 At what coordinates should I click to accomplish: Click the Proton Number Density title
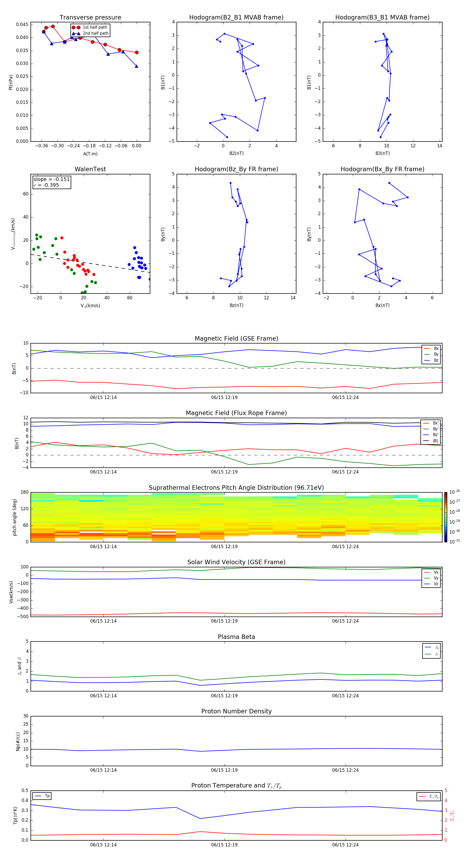click(x=236, y=711)
